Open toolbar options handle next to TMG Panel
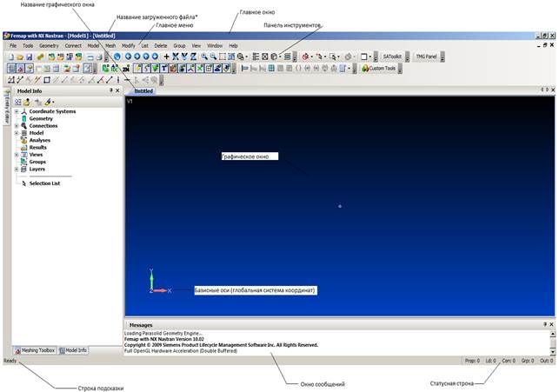 443,57
